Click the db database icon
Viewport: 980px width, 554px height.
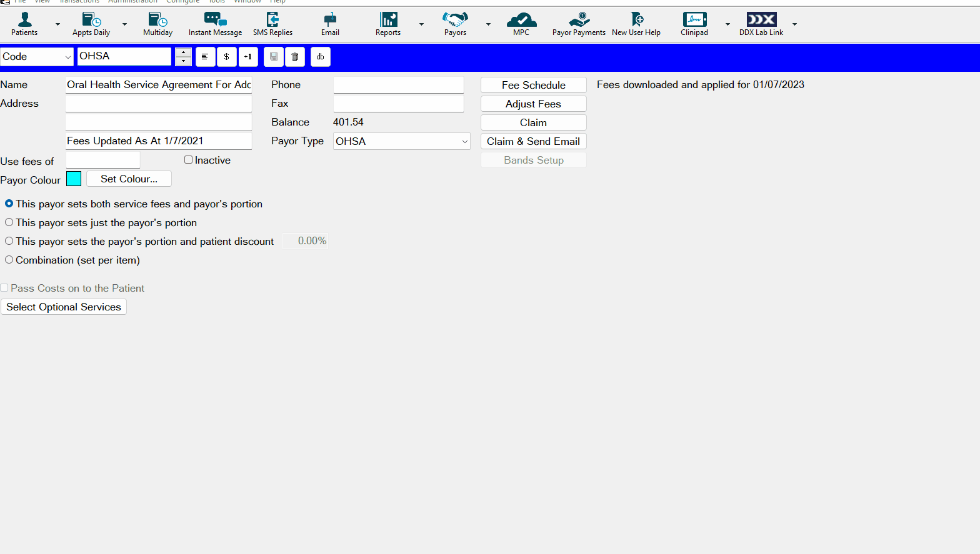click(x=321, y=57)
